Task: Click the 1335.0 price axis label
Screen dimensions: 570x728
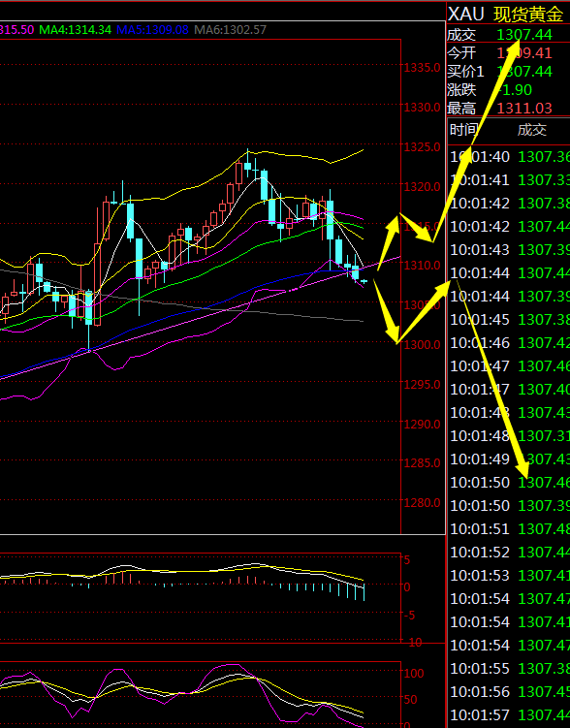Action: [422, 68]
